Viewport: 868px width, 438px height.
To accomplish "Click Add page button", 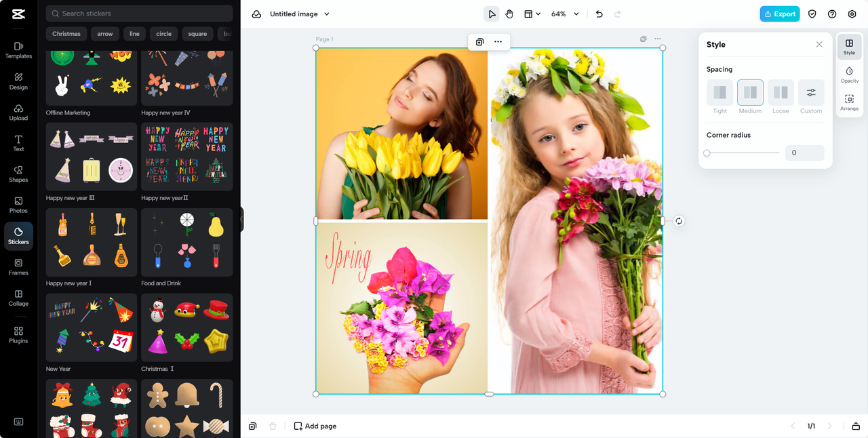I will [315, 426].
